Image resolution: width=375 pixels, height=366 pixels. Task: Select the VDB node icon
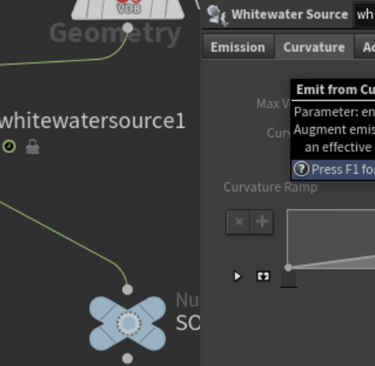click(128, 9)
